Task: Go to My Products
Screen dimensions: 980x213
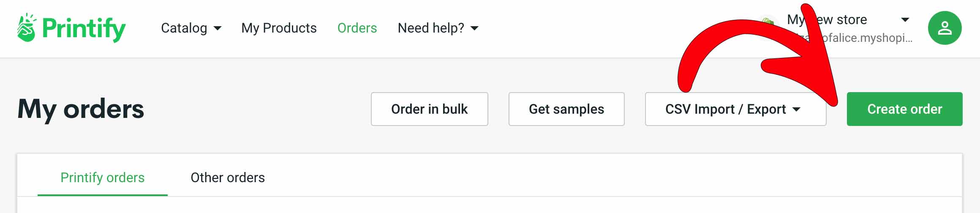Action: click(x=279, y=28)
